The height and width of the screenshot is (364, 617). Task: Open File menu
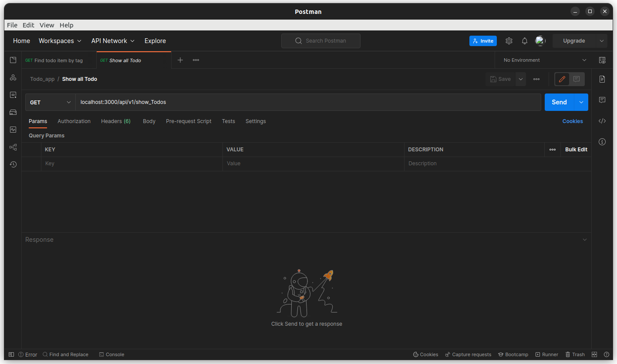[x=12, y=25]
